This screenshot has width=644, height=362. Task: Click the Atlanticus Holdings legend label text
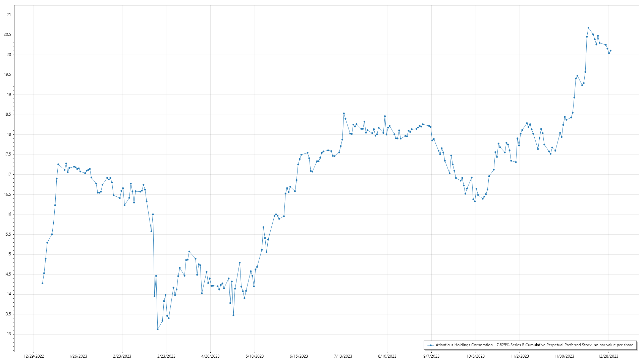534,345
